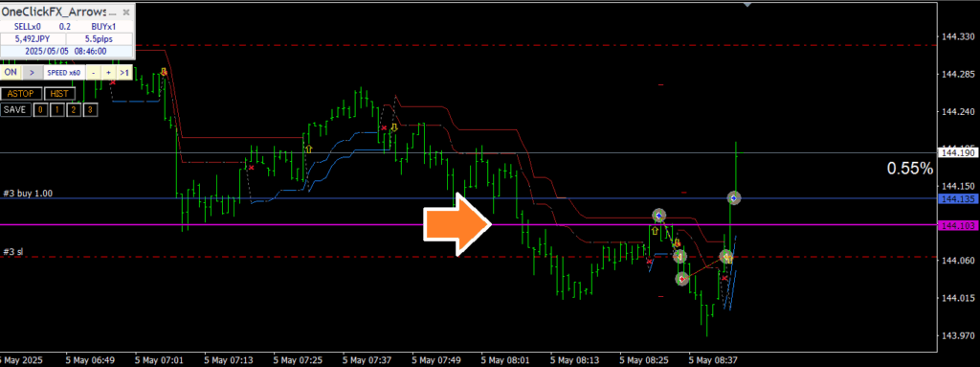Decrease speed with the minus button
Screen dimensions: 980x367
pyautogui.click(x=93, y=73)
